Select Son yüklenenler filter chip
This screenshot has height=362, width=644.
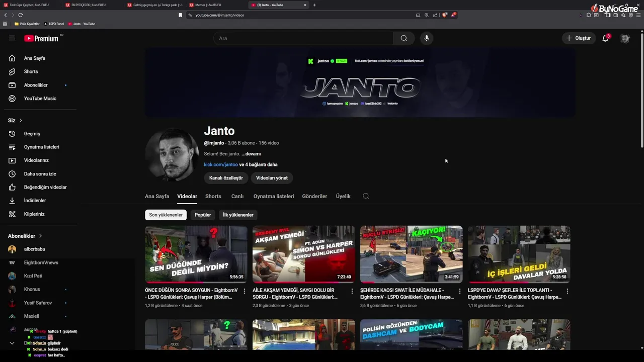(166, 215)
